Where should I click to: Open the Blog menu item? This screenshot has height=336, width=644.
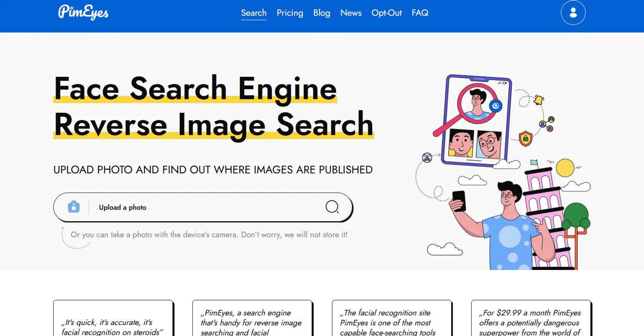click(322, 13)
